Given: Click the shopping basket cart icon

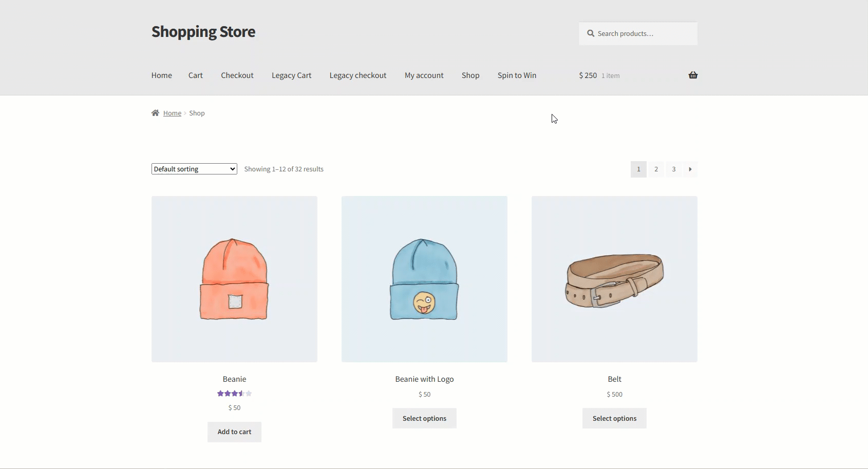Looking at the screenshot, I should [693, 75].
